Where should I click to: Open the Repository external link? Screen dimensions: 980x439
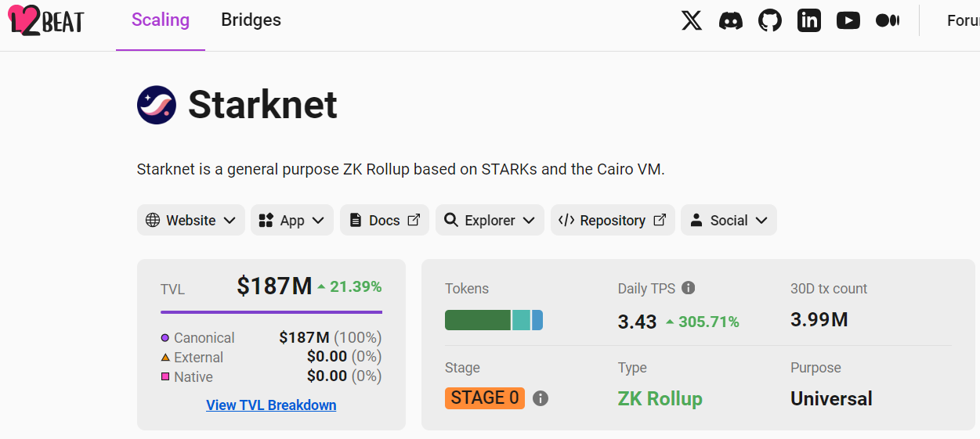click(x=613, y=221)
